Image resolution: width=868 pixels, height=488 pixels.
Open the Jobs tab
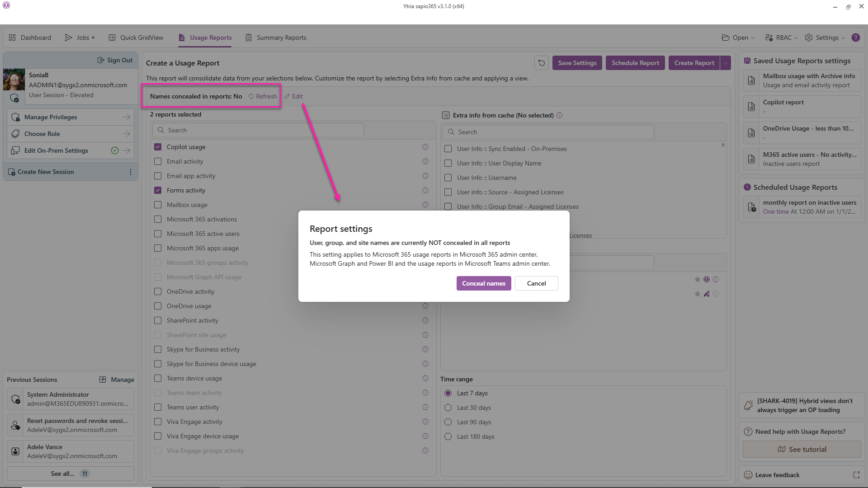tap(80, 38)
